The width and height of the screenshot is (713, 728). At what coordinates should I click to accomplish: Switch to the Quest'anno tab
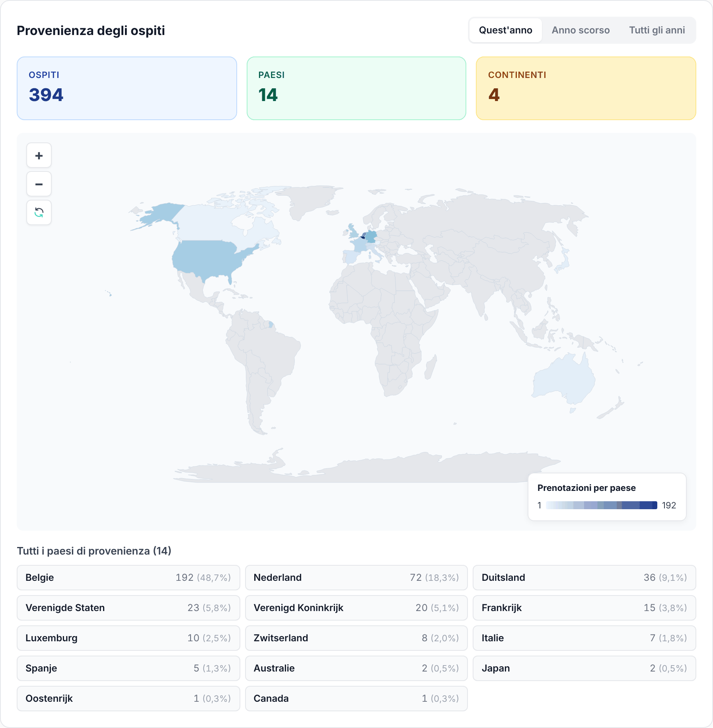tap(505, 30)
